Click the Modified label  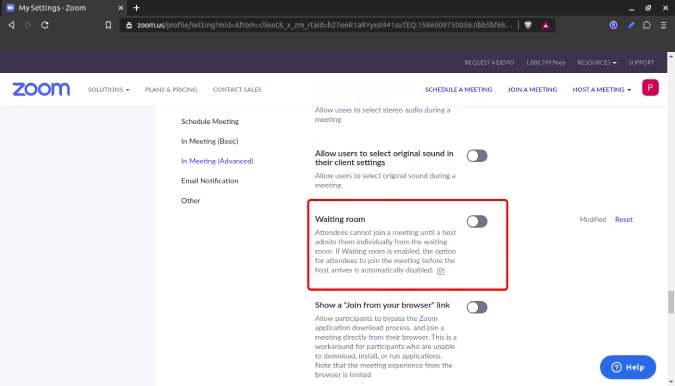point(593,219)
